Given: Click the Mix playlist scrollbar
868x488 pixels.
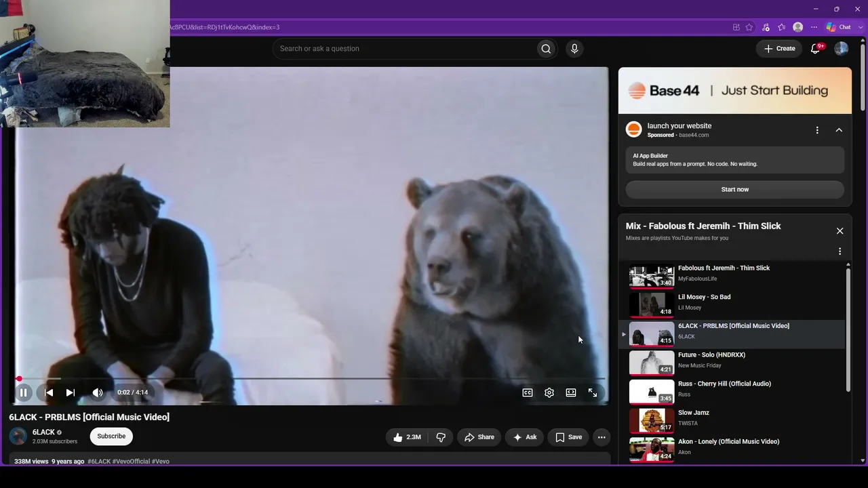Looking at the screenshot, I should [x=848, y=329].
